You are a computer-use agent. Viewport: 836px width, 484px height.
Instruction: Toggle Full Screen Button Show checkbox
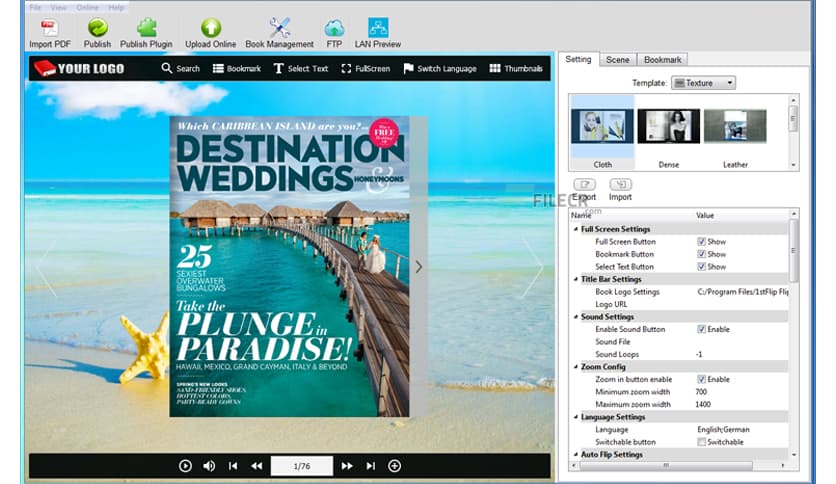tap(701, 241)
